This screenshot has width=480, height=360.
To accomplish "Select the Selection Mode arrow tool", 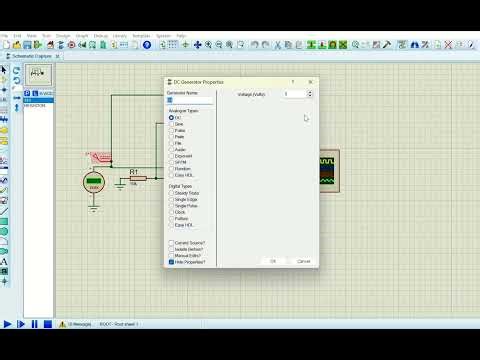I will tap(4, 70).
